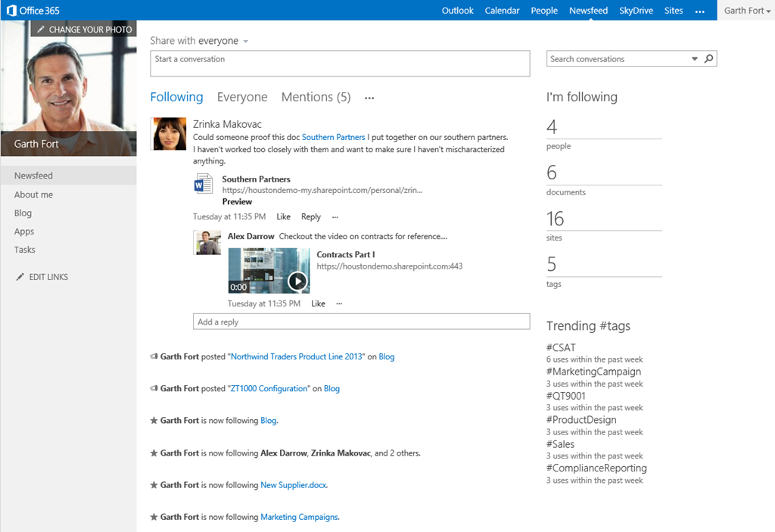Click the Office 365 logo icon
775x532 pixels.
click(x=11, y=11)
